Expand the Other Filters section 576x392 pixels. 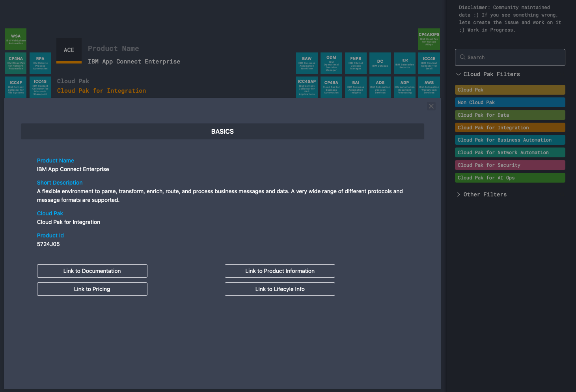[x=481, y=194]
